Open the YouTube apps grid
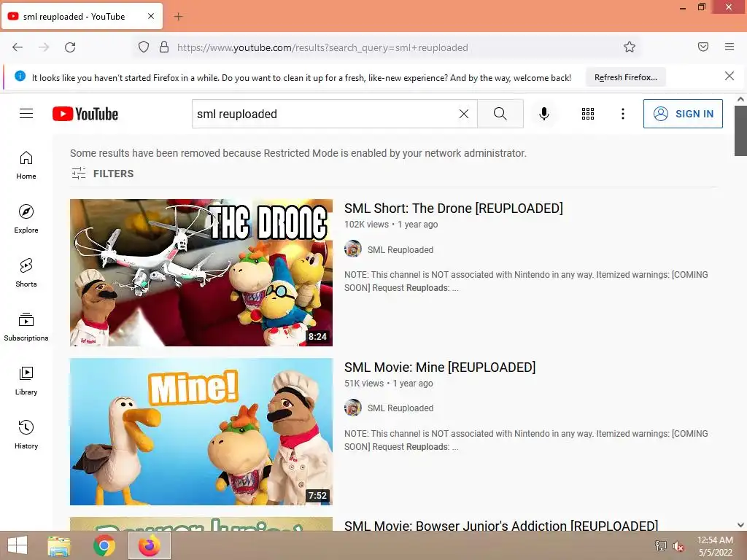Image resolution: width=747 pixels, height=560 pixels. point(588,114)
